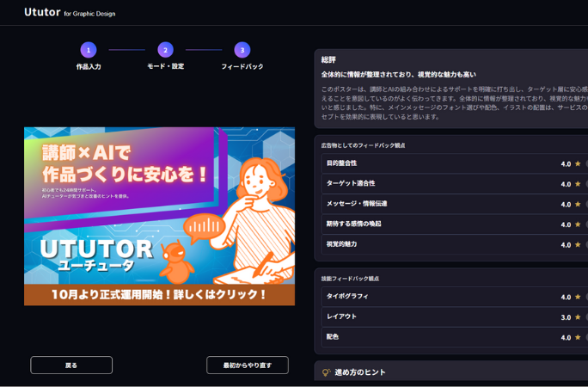Image resolution: width=588 pixels, height=387 pixels.
Task: Select the モード・設定 step label
Action: pyautogui.click(x=165, y=66)
